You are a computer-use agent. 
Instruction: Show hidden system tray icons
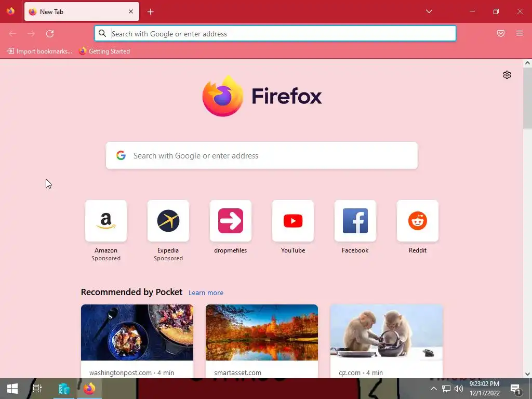pos(434,389)
